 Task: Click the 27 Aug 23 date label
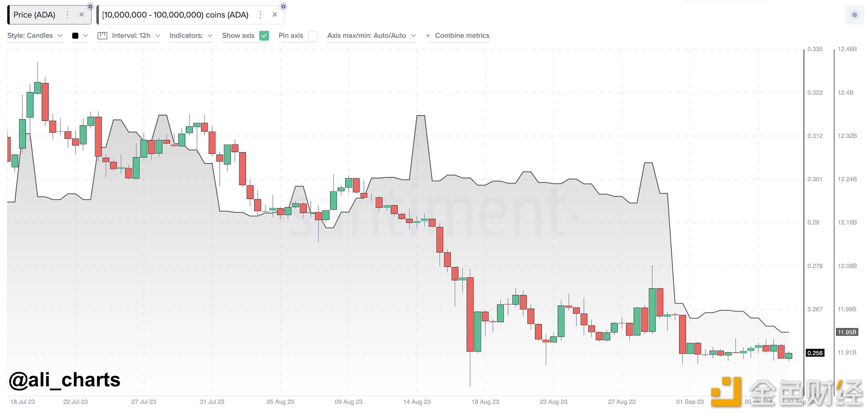point(621,402)
